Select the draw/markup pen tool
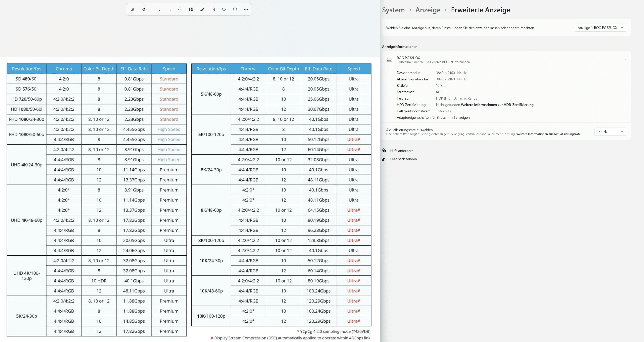The height and width of the screenshot is (342, 644). click(x=202, y=10)
